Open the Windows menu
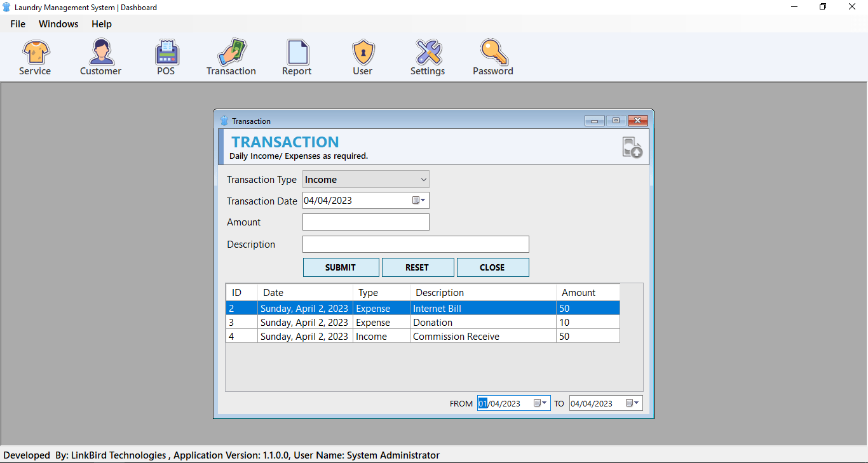The image size is (868, 463). click(58, 23)
